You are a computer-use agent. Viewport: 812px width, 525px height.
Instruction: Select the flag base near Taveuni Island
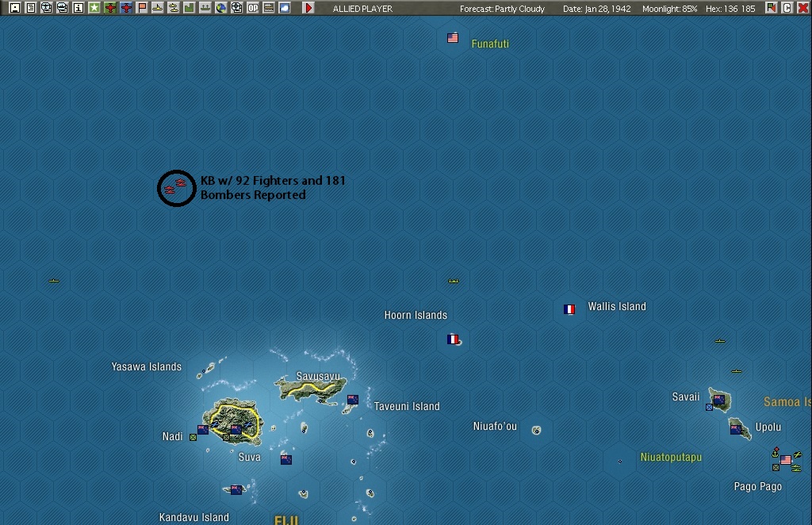tap(353, 400)
